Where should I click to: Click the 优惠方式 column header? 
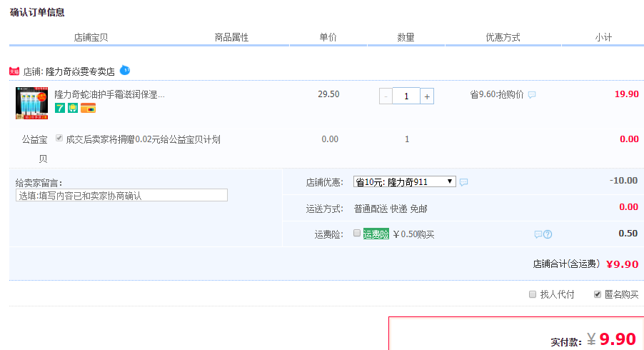[503, 37]
